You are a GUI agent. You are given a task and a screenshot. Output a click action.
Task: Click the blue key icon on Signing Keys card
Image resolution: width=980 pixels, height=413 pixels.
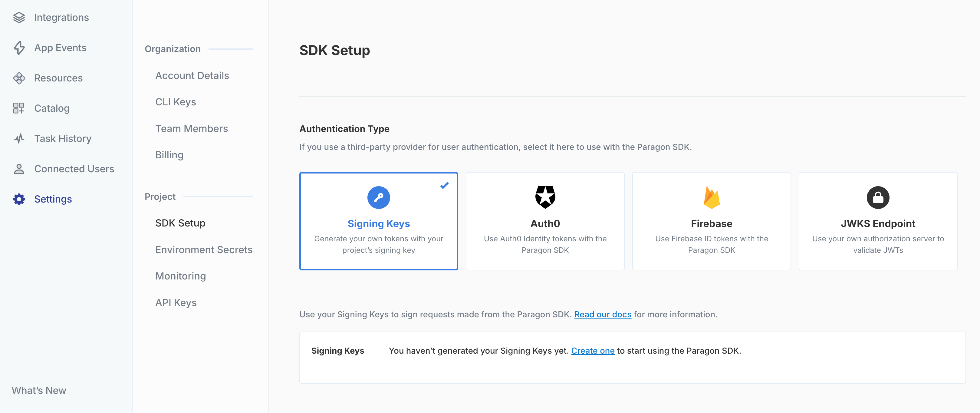(379, 197)
